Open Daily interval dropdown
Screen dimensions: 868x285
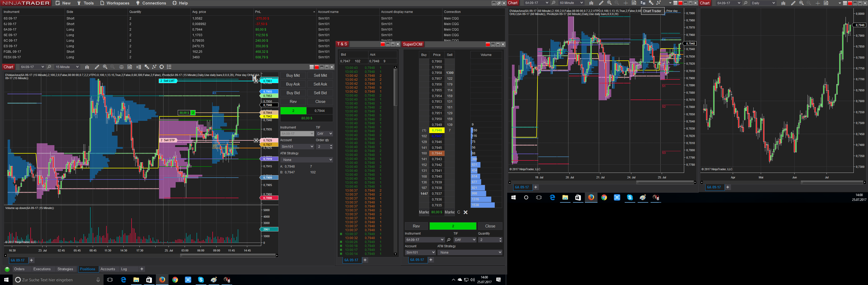click(x=763, y=3)
